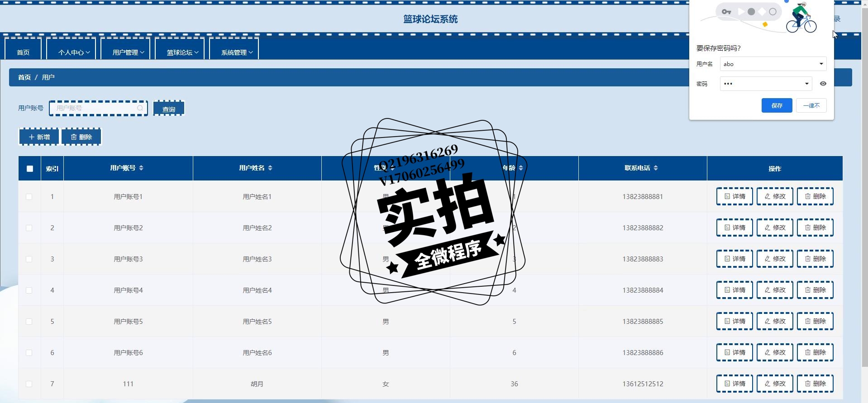The image size is (868, 403).
Task: Check the row for 用户账号6
Action: (29, 353)
